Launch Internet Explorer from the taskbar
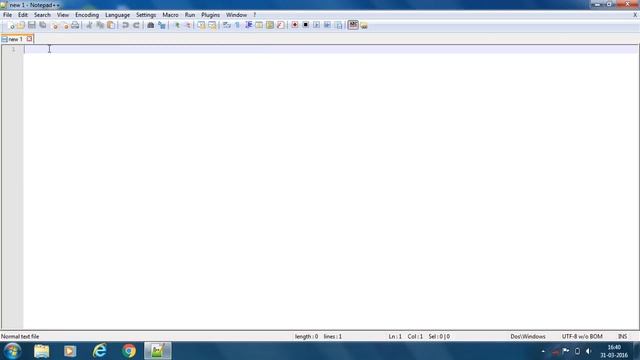 tap(100, 351)
